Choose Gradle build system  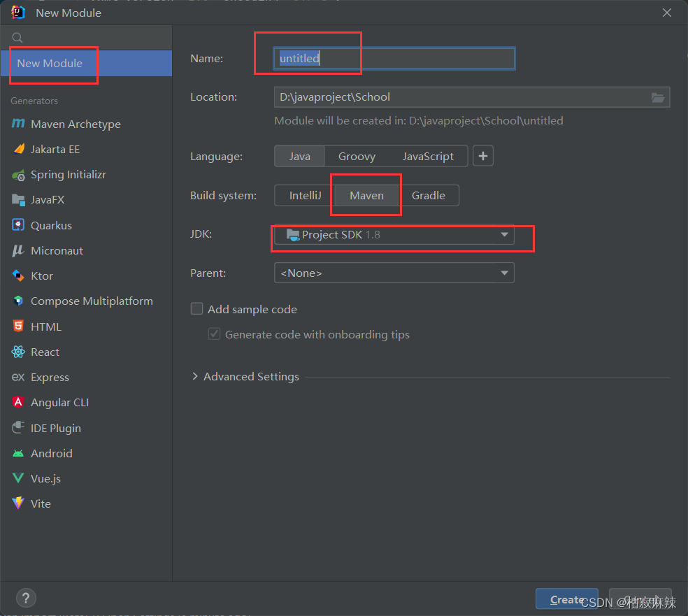click(428, 195)
